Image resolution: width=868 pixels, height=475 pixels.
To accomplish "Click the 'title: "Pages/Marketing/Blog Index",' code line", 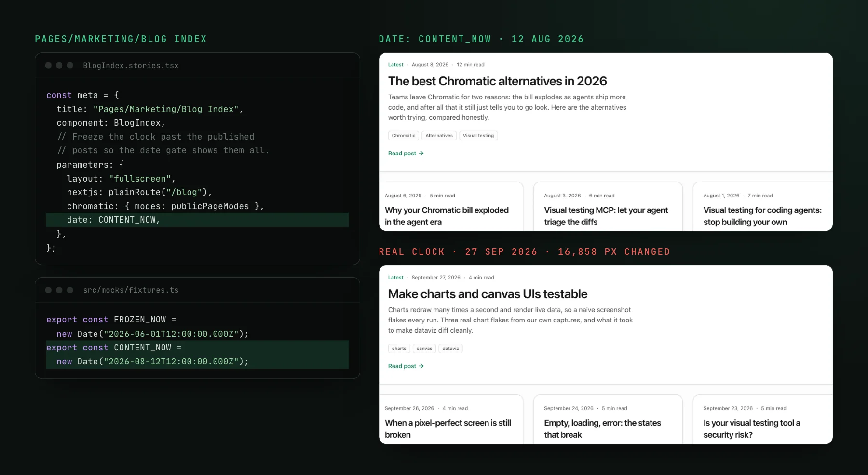I will (x=150, y=109).
